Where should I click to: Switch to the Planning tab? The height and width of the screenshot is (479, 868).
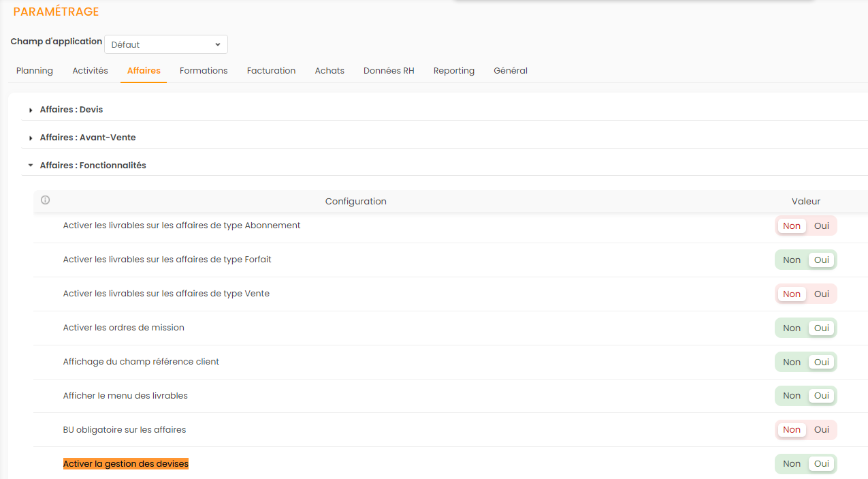tap(35, 70)
